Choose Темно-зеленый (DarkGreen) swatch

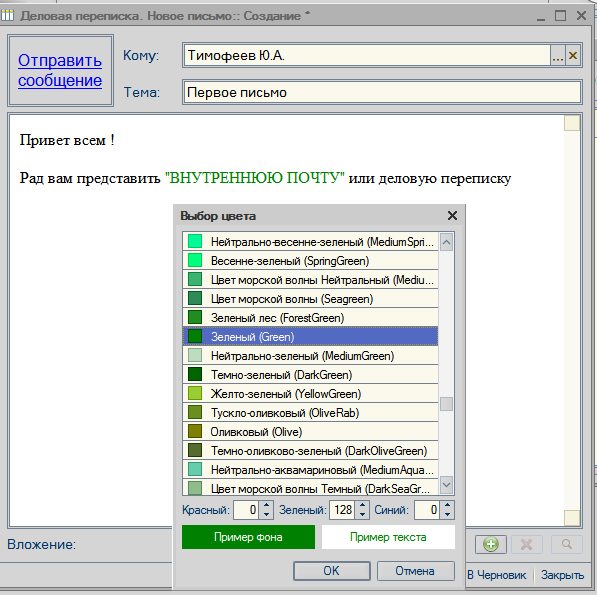(x=310, y=375)
